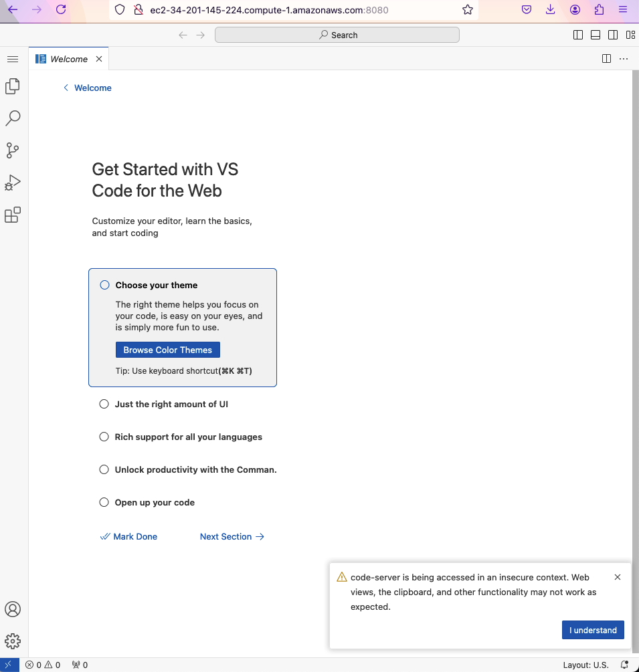The image size is (639, 672).
Task: Bookmark this page with star icon
Action: (468, 9)
